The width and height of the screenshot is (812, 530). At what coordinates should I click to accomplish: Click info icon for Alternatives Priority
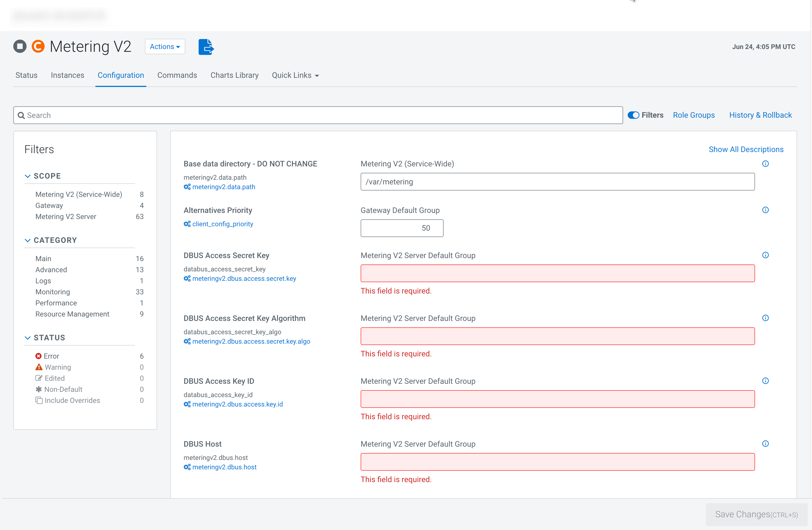coord(765,210)
